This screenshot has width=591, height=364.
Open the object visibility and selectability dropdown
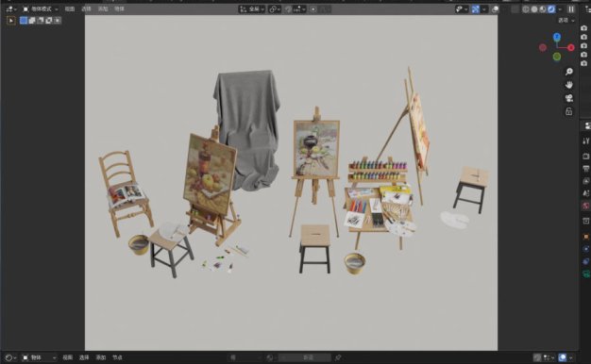pos(462,9)
